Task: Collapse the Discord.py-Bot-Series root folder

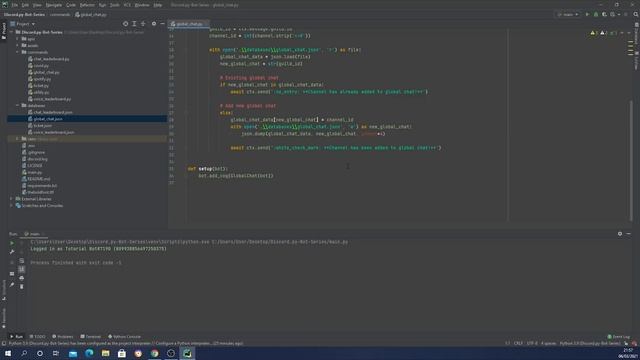Action: 12,32
